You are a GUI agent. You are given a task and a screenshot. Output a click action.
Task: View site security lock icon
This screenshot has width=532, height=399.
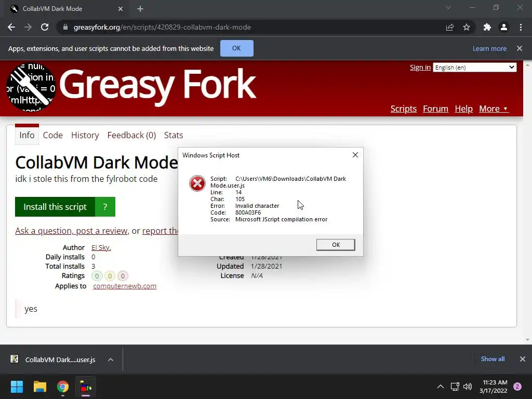65,27
